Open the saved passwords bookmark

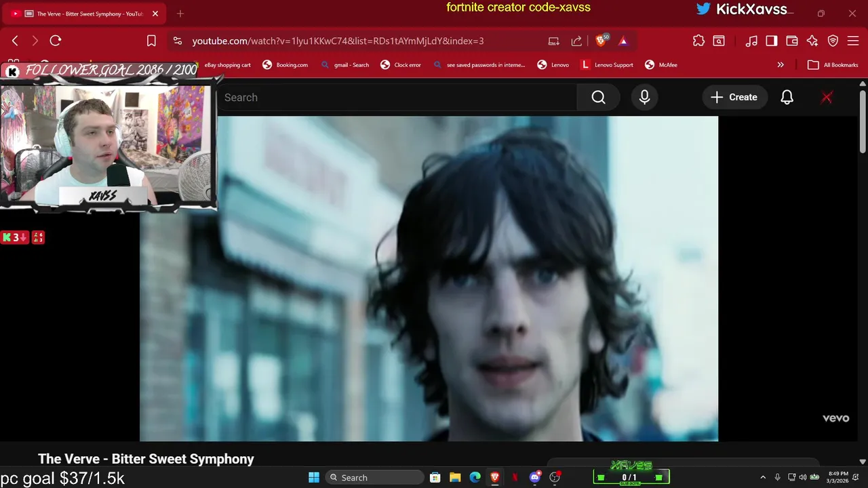click(479, 65)
